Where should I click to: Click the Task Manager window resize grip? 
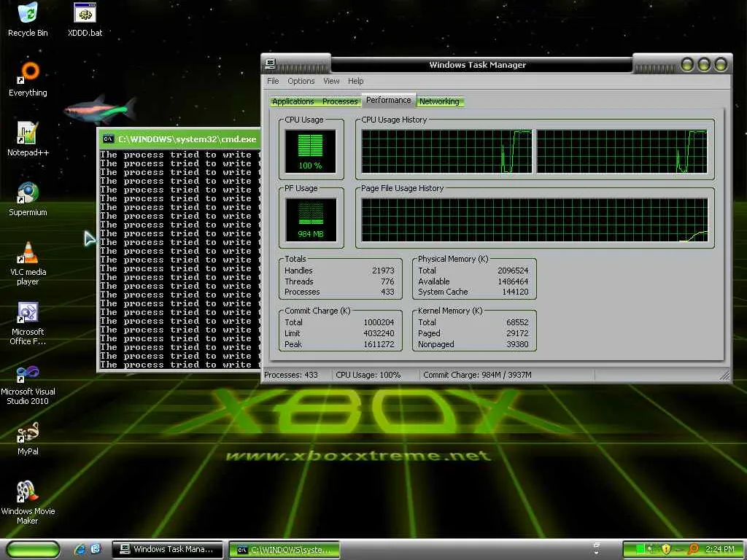(x=724, y=376)
